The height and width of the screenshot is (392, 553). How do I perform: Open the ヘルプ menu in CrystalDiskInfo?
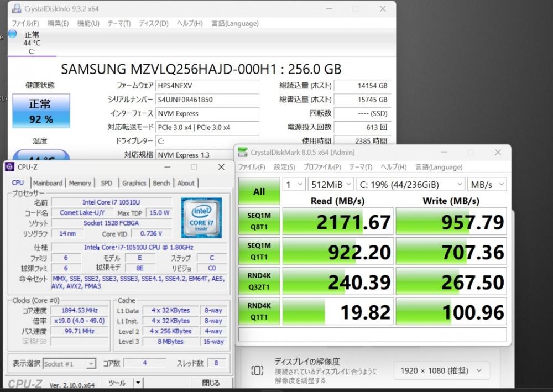tap(190, 23)
